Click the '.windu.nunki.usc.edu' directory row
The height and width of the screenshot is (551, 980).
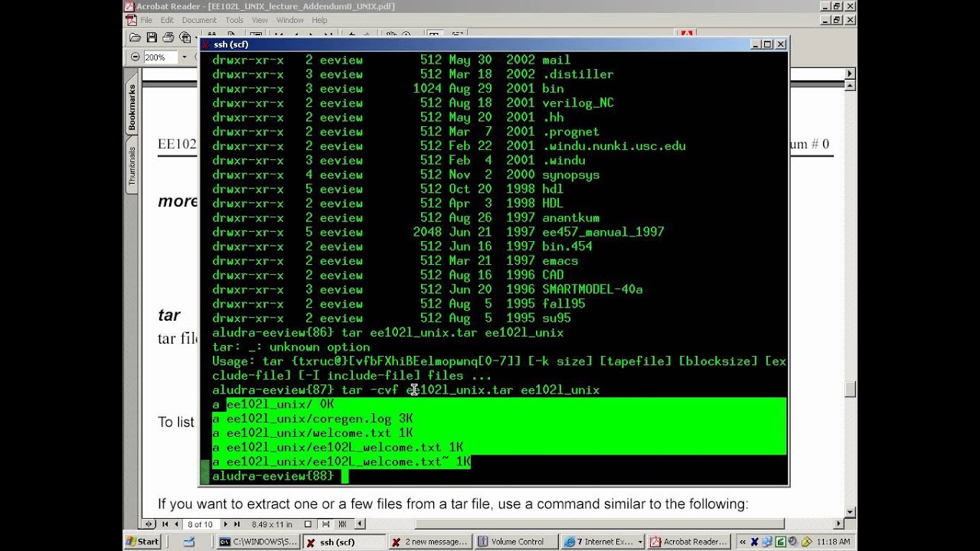[449, 145]
